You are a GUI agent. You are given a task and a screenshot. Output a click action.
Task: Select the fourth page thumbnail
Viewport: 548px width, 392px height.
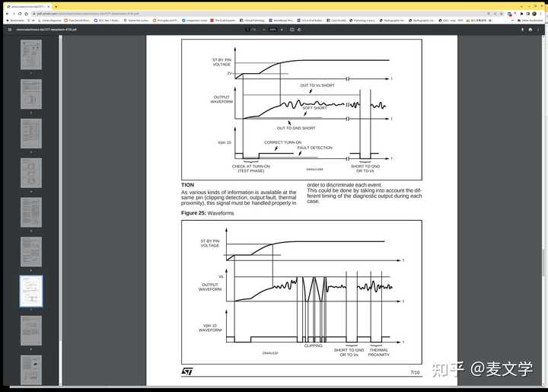point(31,173)
